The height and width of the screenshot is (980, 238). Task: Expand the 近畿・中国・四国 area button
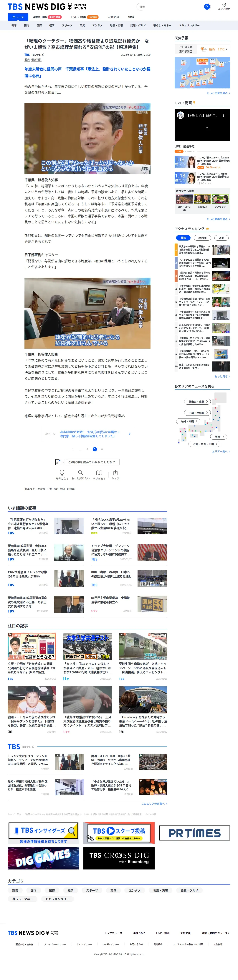204,444
